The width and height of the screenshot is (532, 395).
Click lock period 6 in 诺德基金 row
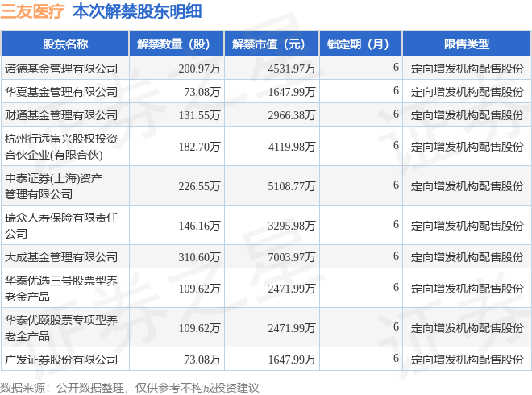tap(396, 67)
